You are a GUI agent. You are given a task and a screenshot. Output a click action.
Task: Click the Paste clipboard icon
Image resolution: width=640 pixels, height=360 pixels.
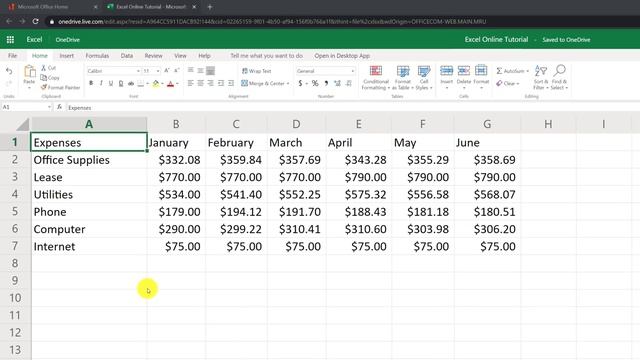pyautogui.click(x=29, y=72)
